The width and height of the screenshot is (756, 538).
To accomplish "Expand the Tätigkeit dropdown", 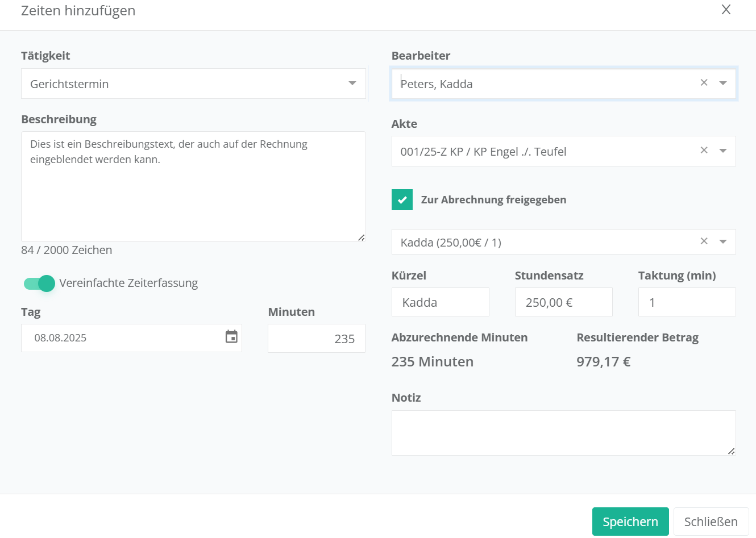I will point(352,84).
